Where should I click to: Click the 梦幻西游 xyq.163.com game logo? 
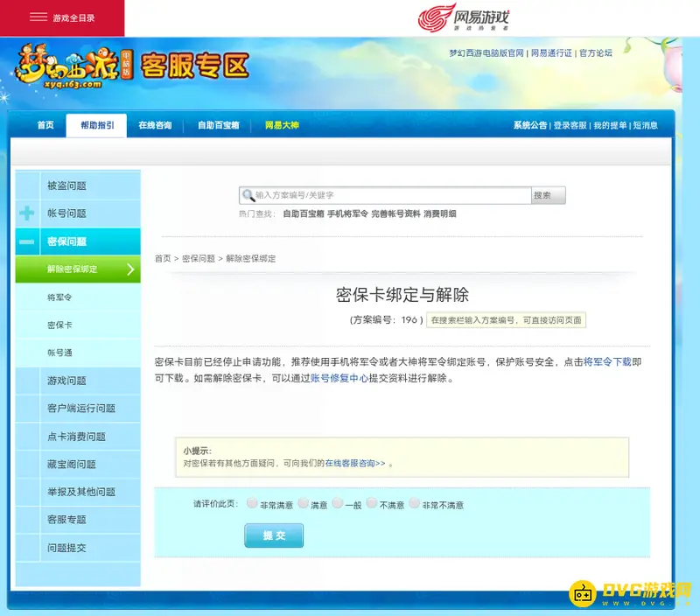tap(73, 66)
